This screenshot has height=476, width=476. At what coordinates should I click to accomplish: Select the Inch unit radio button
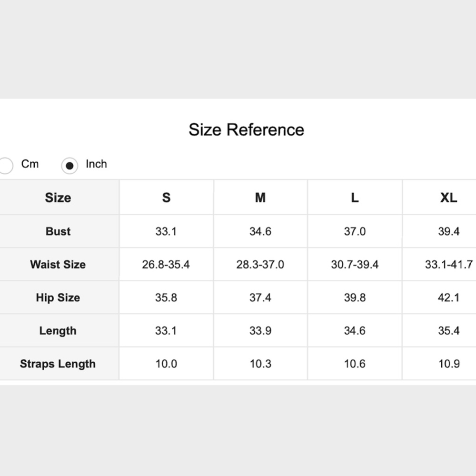click(69, 166)
